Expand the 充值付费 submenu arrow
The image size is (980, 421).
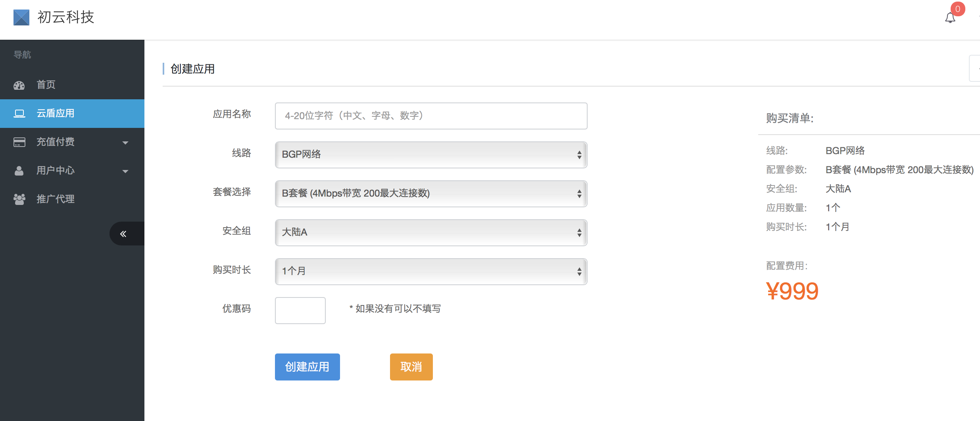point(125,143)
